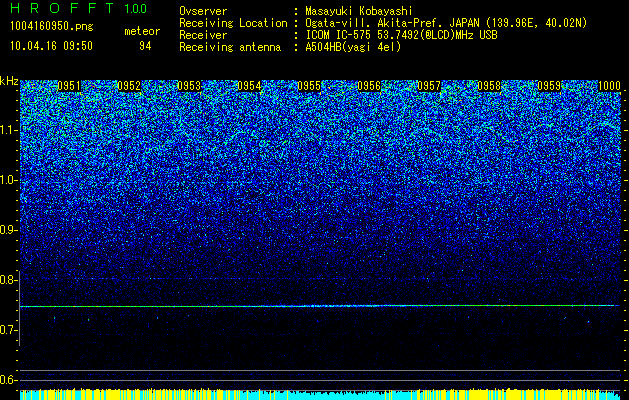Click the 0955 time marker

pyautogui.click(x=309, y=86)
